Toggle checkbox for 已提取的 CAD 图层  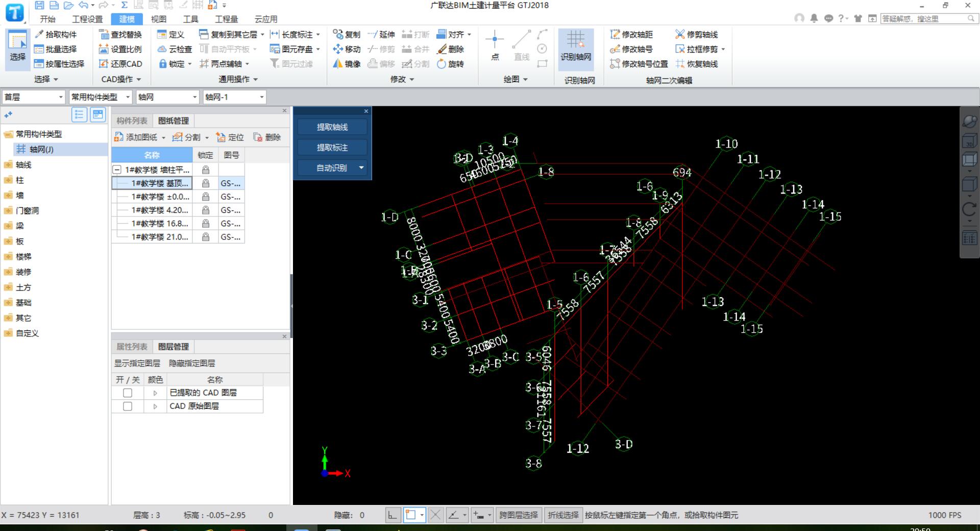coord(128,393)
